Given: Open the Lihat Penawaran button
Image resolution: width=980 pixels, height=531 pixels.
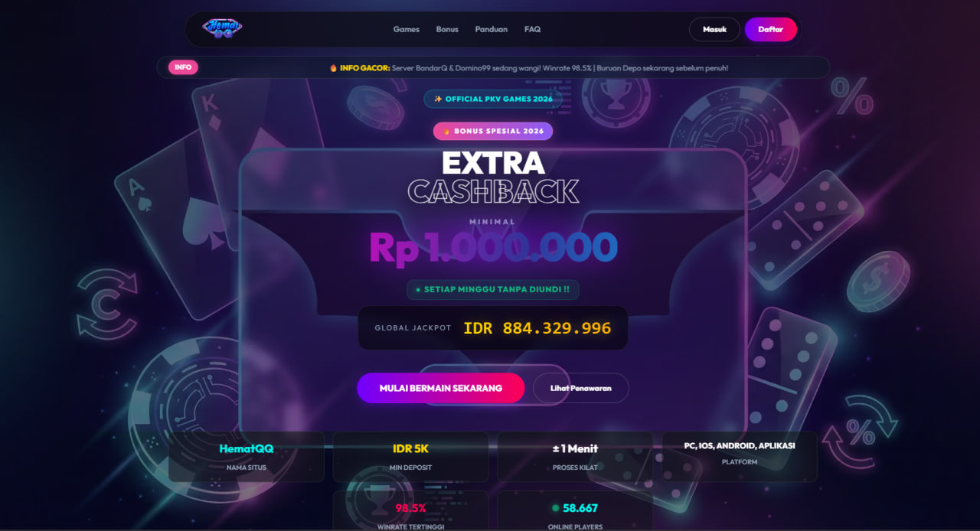Looking at the screenshot, I should coord(581,388).
